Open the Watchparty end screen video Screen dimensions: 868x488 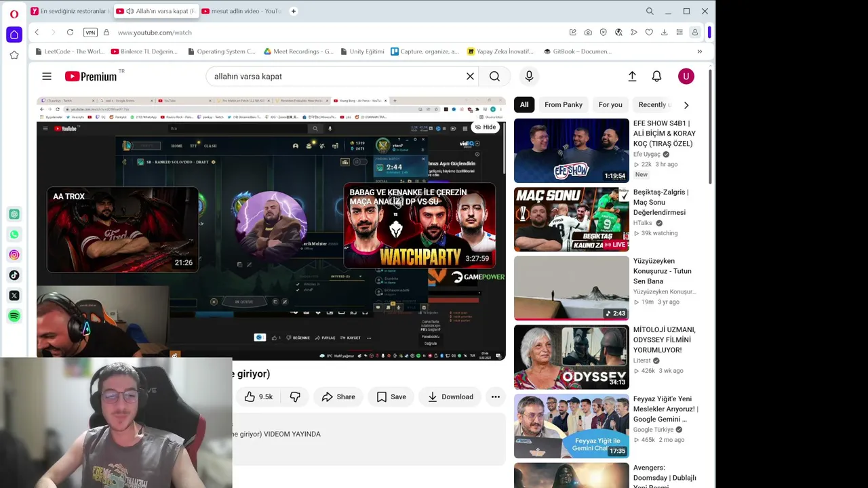(419, 226)
